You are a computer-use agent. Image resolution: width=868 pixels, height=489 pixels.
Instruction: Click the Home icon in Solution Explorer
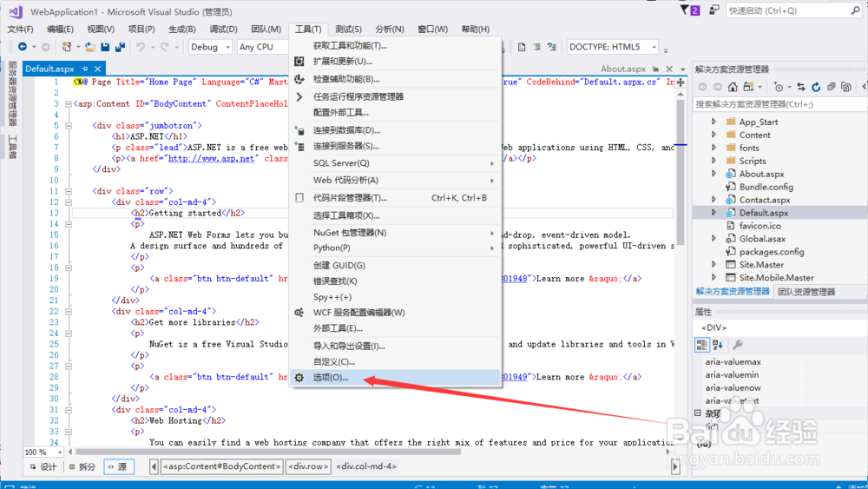(x=733, y=87)
